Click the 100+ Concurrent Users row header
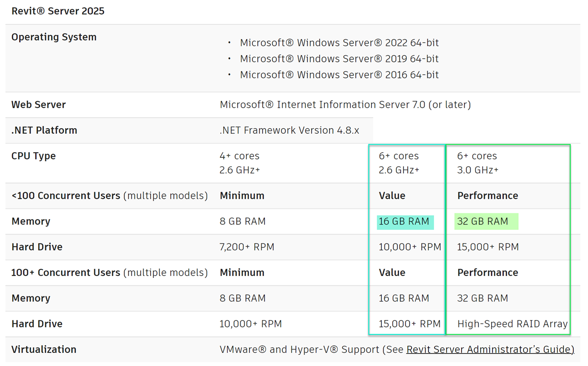This screenshot has width=588, height=366. 109,273
